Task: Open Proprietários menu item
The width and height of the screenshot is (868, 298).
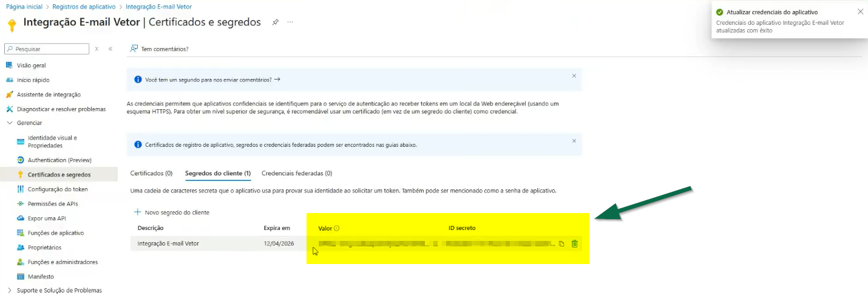Action: (x=44, y=248)
